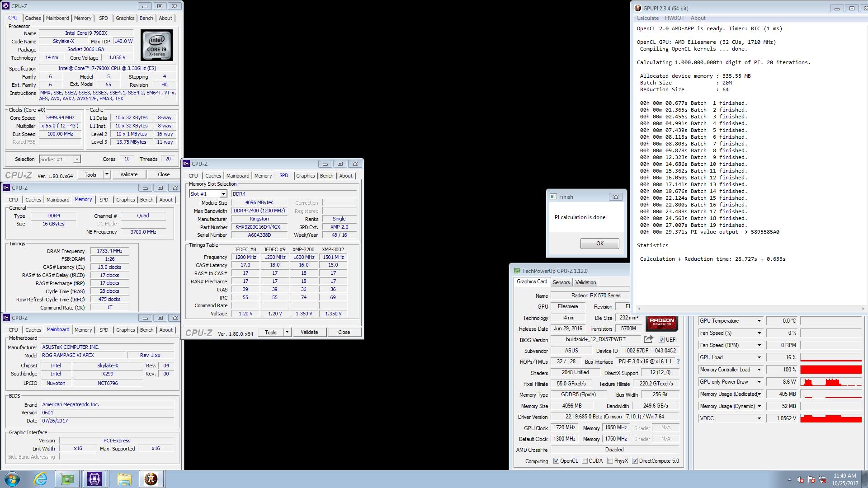Close the Finish dialog with X
This screenshot has width=868, height=488.
pyautogui.click(x=616, y=197)
